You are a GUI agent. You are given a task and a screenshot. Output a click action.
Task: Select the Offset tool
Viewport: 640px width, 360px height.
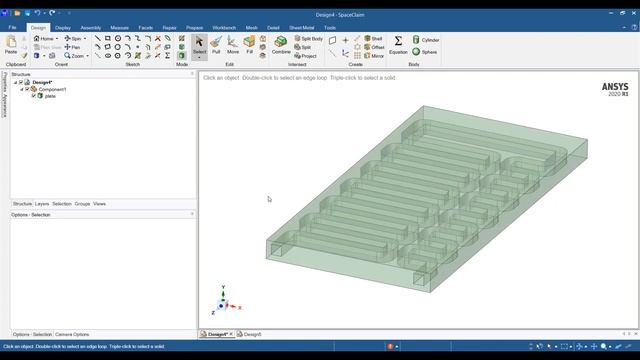tap(374, 47)
